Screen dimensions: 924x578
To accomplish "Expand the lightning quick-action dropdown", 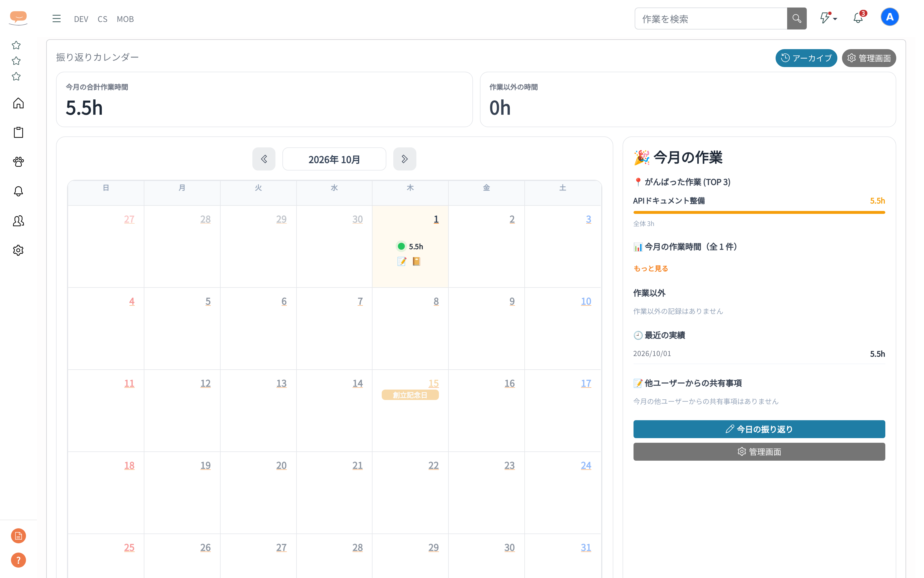I will pyautogui.click(x=828, y=18).
